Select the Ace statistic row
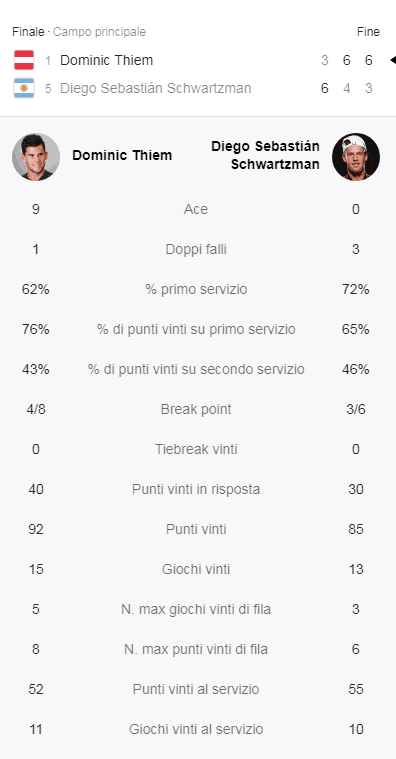This screenshot has width=396, height=759. coord(196,210)
